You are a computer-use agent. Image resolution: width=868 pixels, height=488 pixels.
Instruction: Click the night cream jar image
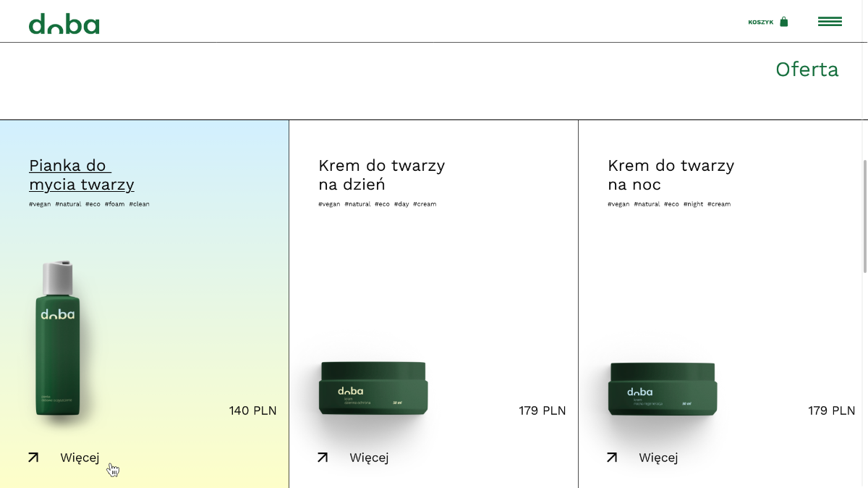pyautogui.click(x=663, y=389)
